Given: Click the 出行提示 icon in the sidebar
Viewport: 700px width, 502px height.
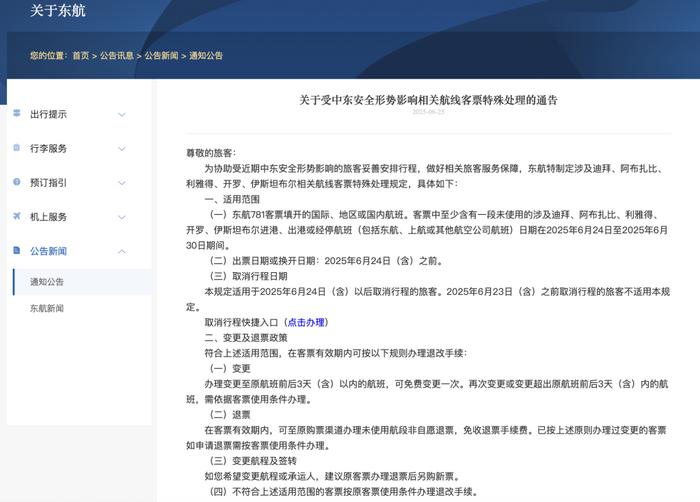Looking at the screenshot, I should tap(18, 114).
